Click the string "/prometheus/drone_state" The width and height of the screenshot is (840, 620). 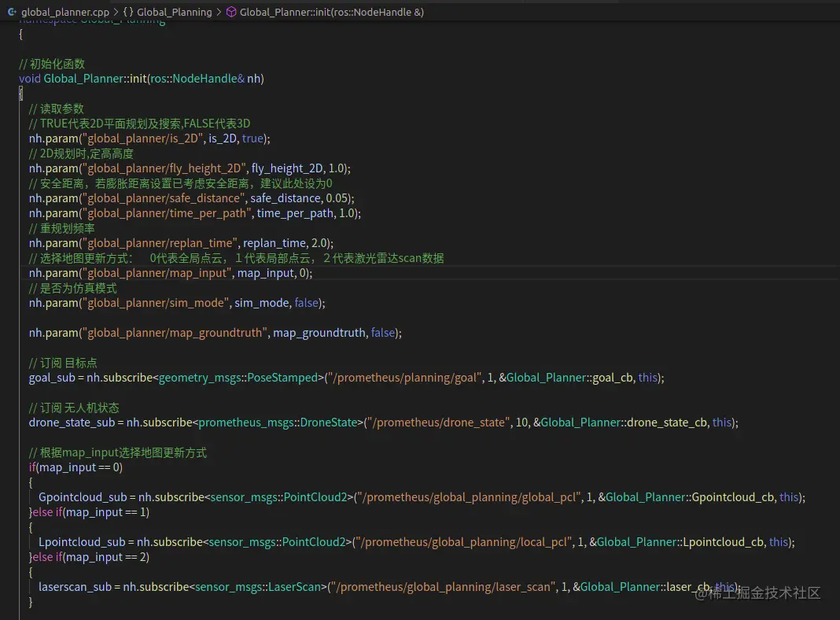pos(439,423)
